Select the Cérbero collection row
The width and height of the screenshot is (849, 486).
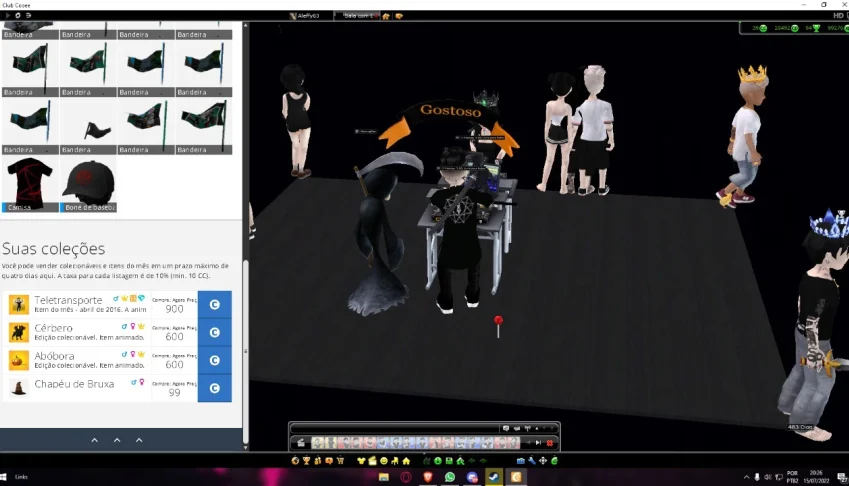click(117, 332)
